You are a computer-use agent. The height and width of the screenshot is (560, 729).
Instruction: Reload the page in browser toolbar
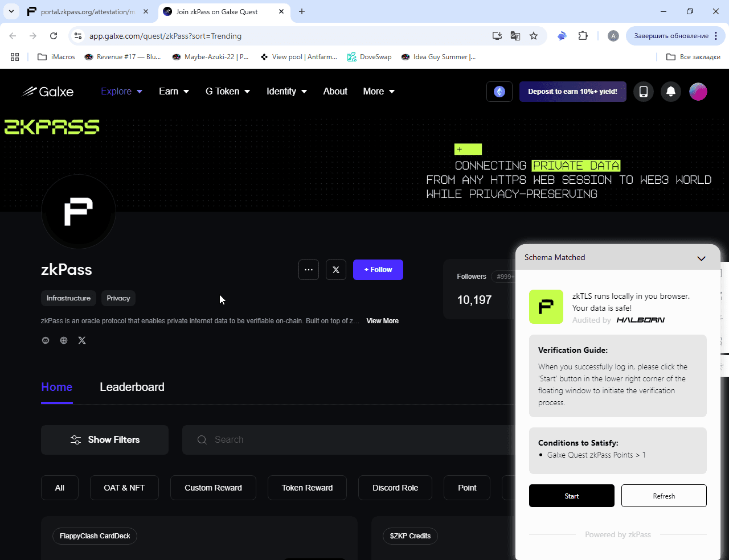pyautogui.click(x=54, y=36)
